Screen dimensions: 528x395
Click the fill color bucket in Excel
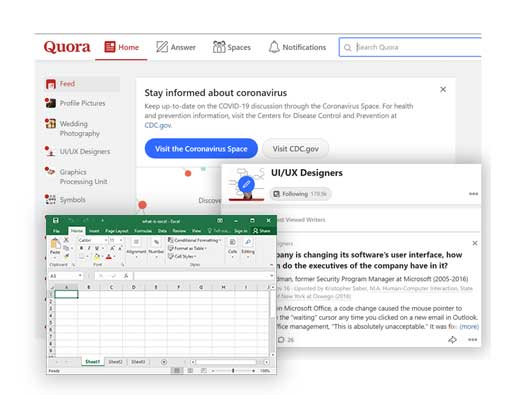click(x=97, y=257)
